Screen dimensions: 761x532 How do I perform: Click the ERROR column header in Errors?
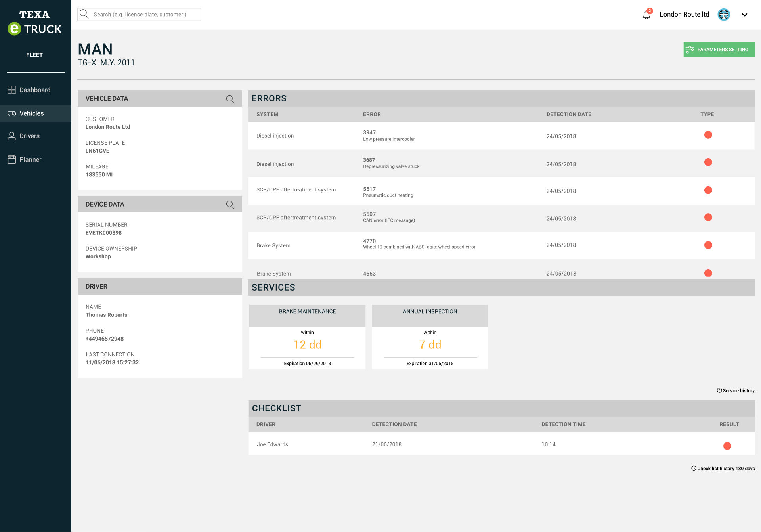(372, 114)
